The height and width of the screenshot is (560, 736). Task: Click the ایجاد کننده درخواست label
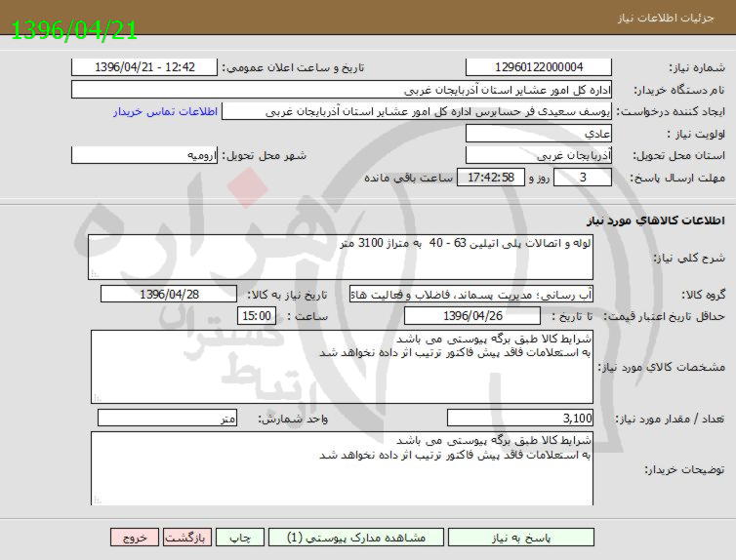pos(671,112)
